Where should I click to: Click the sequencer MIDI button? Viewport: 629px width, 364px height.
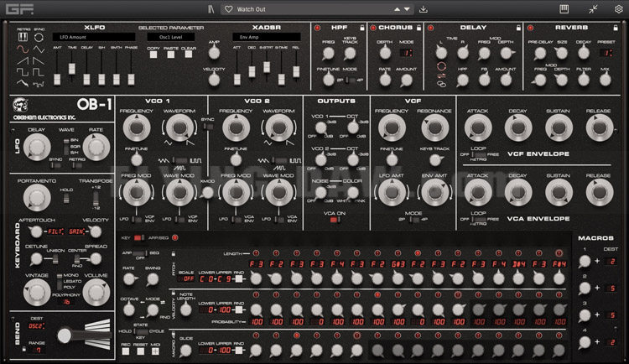(x=155, y=351)
